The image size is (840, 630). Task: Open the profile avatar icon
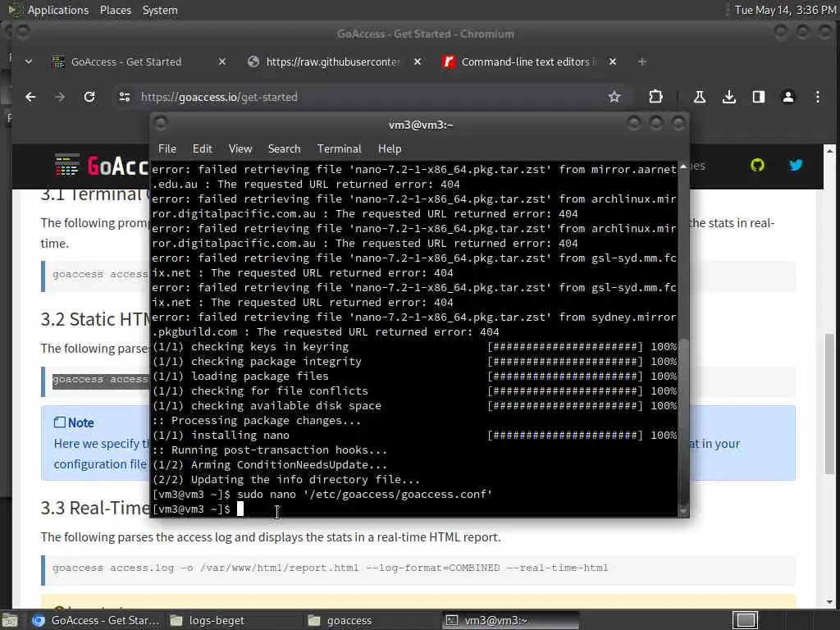click(788, 97)
